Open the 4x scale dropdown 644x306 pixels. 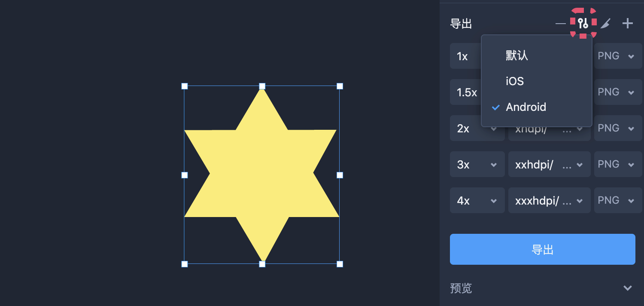(477, 200)
